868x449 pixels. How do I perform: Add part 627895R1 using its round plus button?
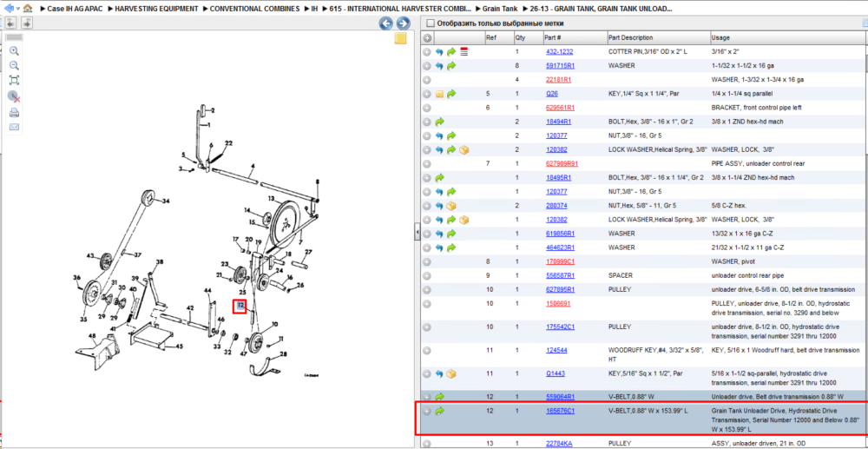427,289
